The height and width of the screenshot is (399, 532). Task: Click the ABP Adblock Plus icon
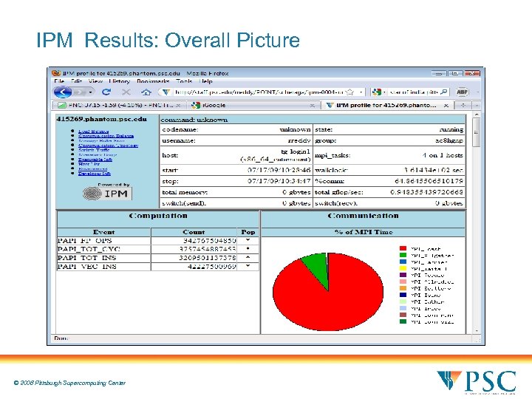(462, 92)
